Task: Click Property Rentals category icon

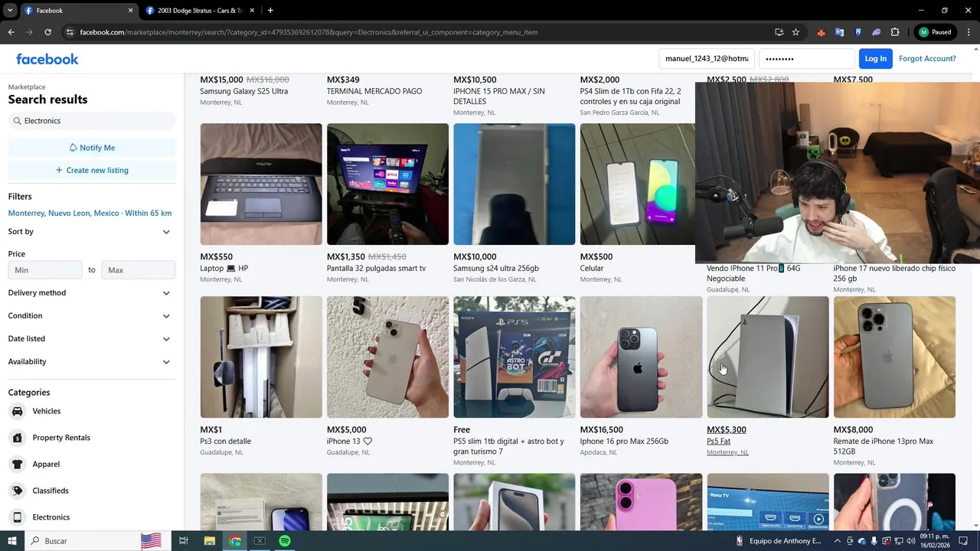Action: (17, 438)
